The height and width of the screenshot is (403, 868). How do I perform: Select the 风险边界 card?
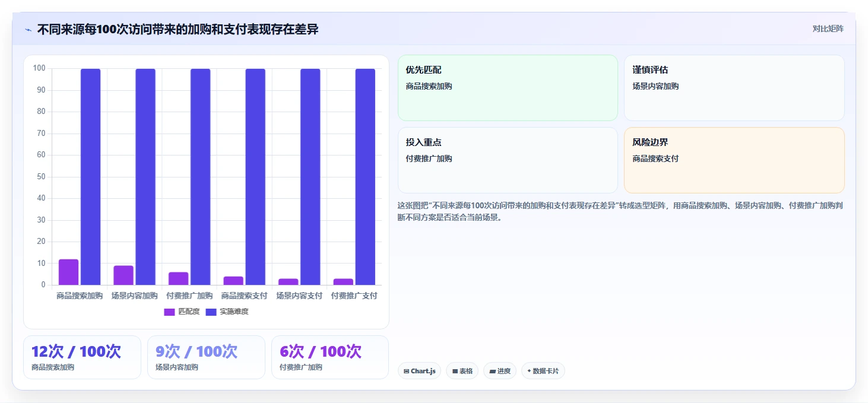point(734,160)
